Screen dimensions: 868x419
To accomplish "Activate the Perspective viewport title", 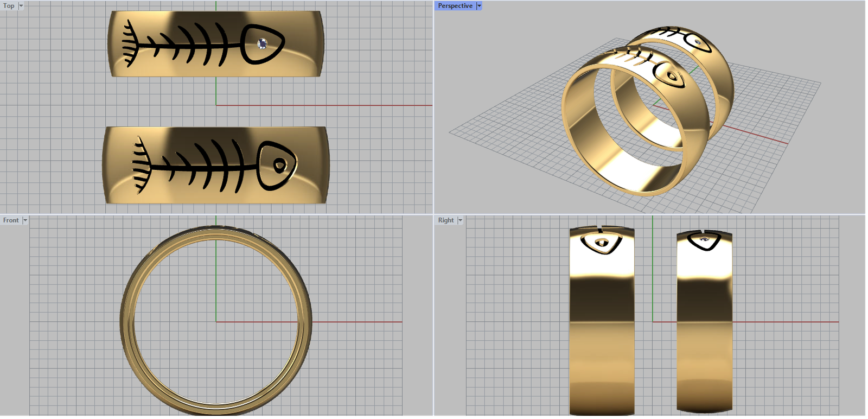I will tap(455, 6).
